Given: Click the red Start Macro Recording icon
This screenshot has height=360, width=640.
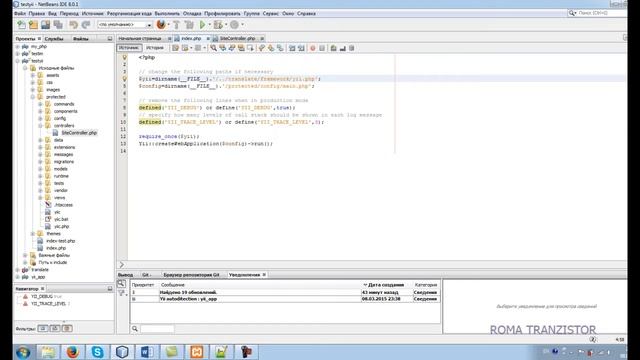Looking at the screenshot, I should 313,48.
